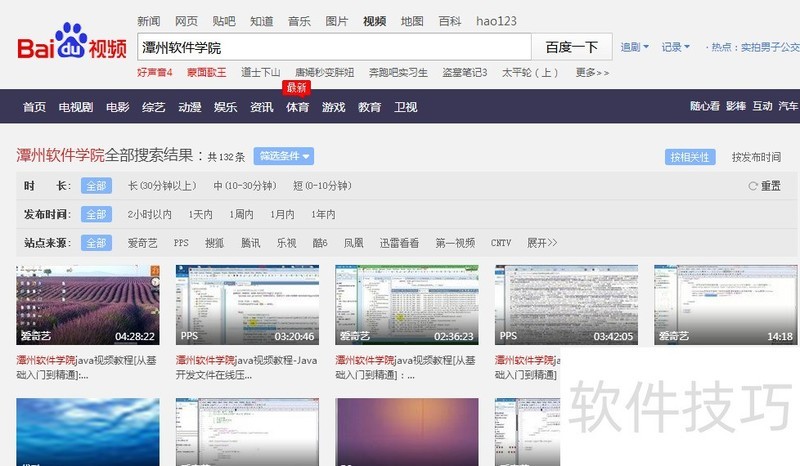Open the 道士下山 hot search link
The image size is (800, 466).
coord(261,72)
